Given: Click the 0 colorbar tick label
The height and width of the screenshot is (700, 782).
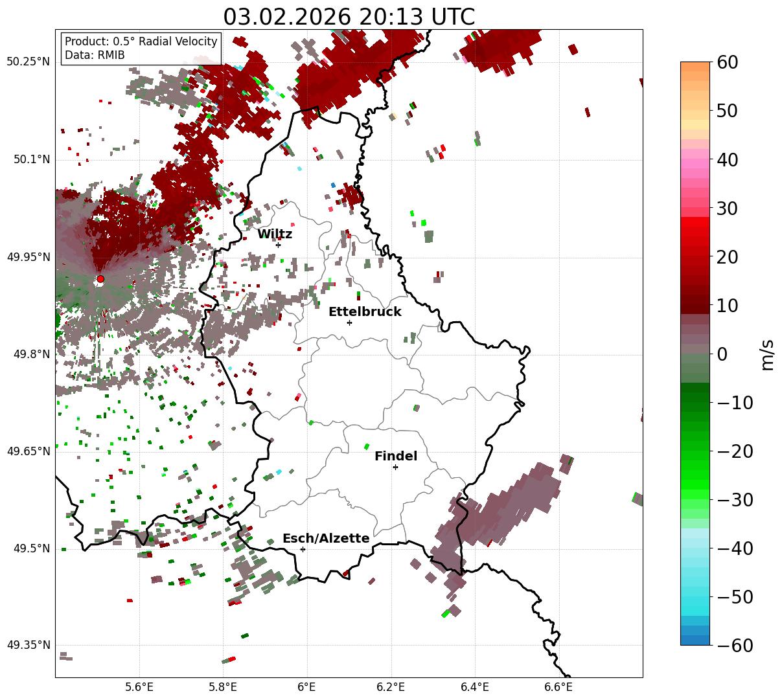Looking at the screenshot, I should [x=722, y=354].
